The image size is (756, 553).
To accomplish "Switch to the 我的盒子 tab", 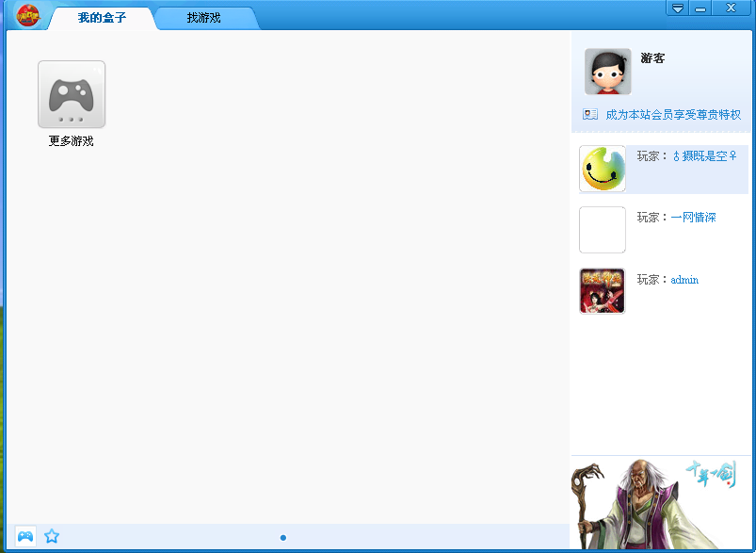I will coord(102,18).
